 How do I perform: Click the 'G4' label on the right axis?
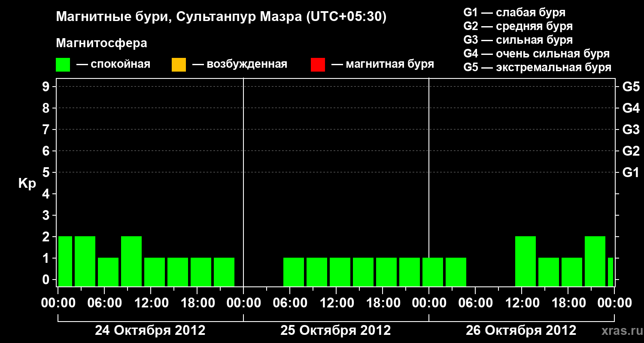click(631, 108)
